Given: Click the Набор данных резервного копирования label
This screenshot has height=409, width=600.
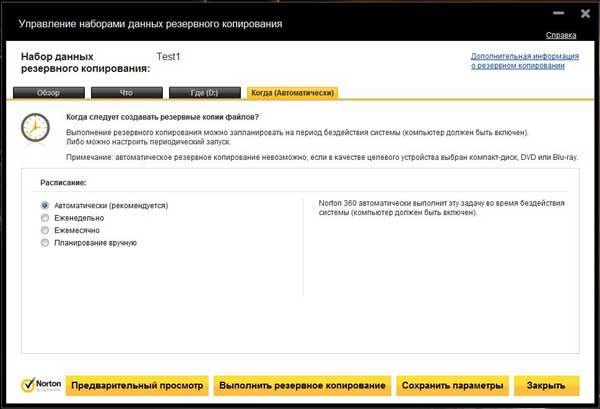Looking at the screenshot, I should pyautogui.click(x=85, y=62).
